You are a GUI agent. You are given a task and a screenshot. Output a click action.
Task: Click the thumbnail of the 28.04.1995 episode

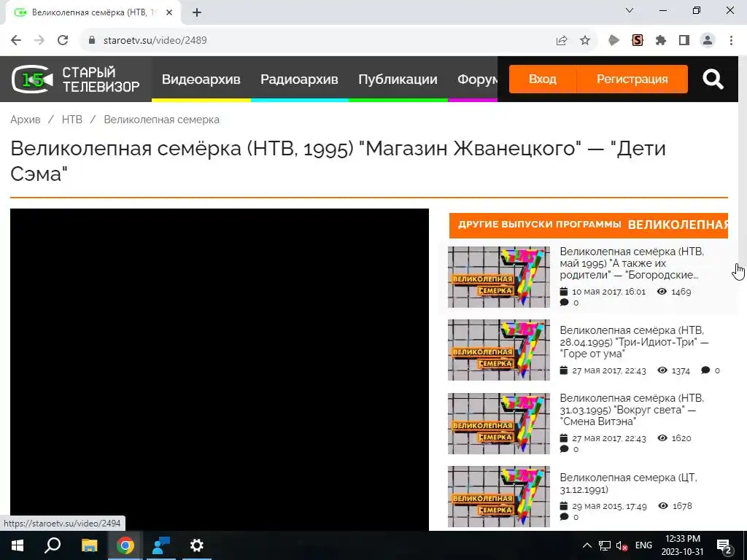coord(499,350)
